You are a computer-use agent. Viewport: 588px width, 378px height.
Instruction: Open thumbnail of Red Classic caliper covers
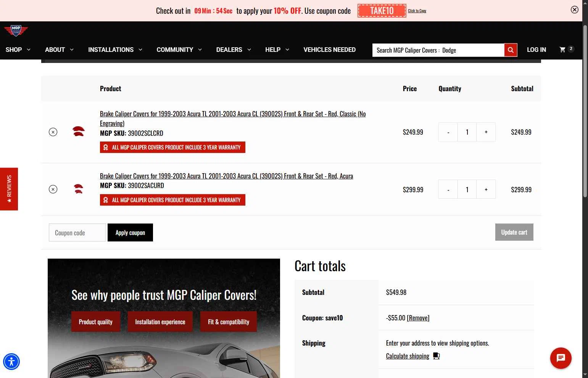click(79, 132)
